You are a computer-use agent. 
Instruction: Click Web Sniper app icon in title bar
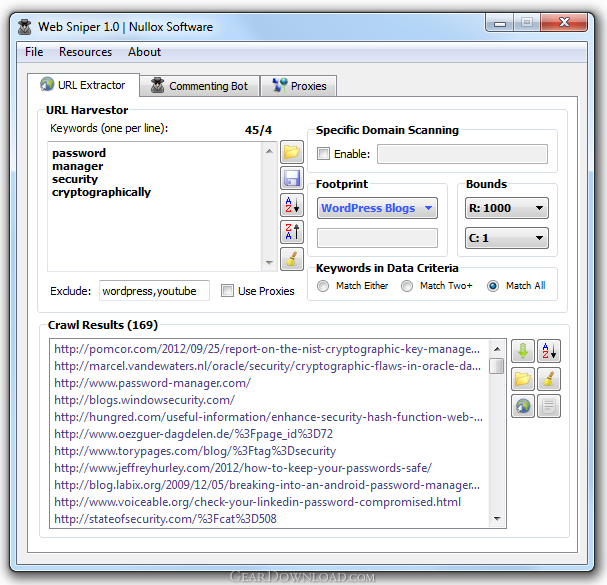click(25, 27)
